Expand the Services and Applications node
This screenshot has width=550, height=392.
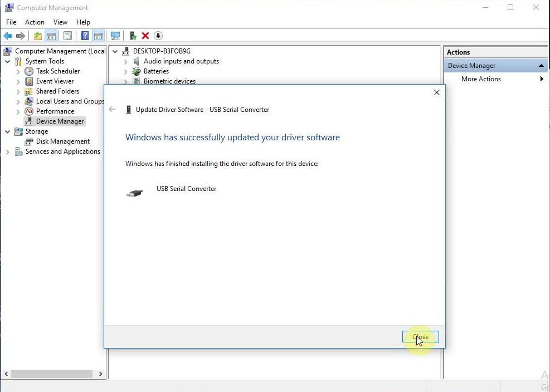pyautogui.click(x=7, y=152)
